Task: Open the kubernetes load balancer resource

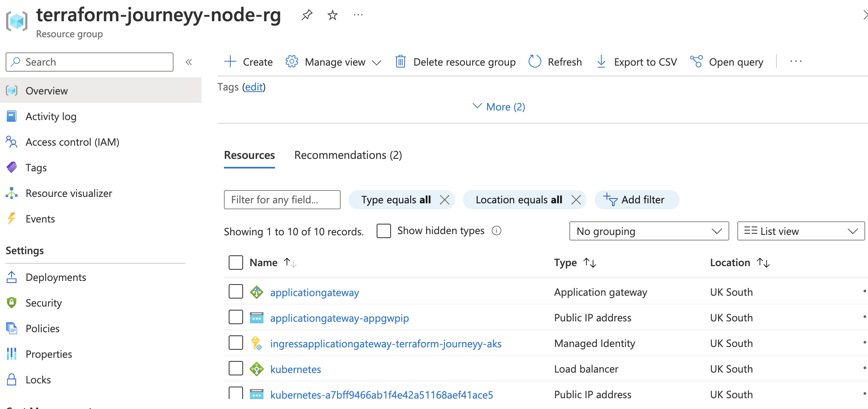Action: coord(295,369)
